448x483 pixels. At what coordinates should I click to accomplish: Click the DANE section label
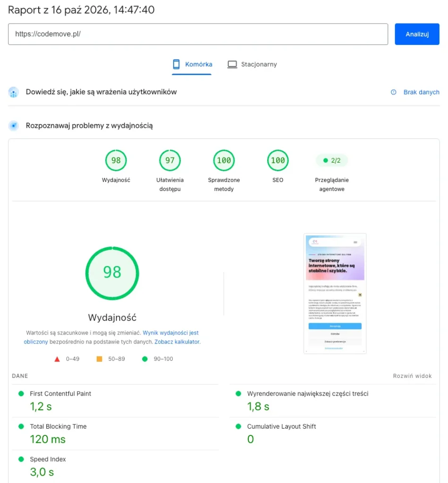(x=20, y=376)
